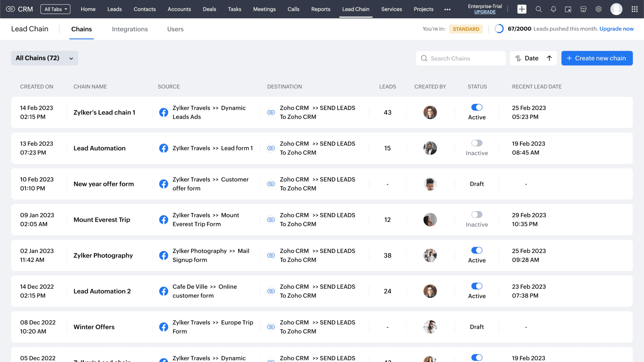The height and width of the screenshot is (362, 644).
Task: Open the notifications bell icon
Action: 553,9
